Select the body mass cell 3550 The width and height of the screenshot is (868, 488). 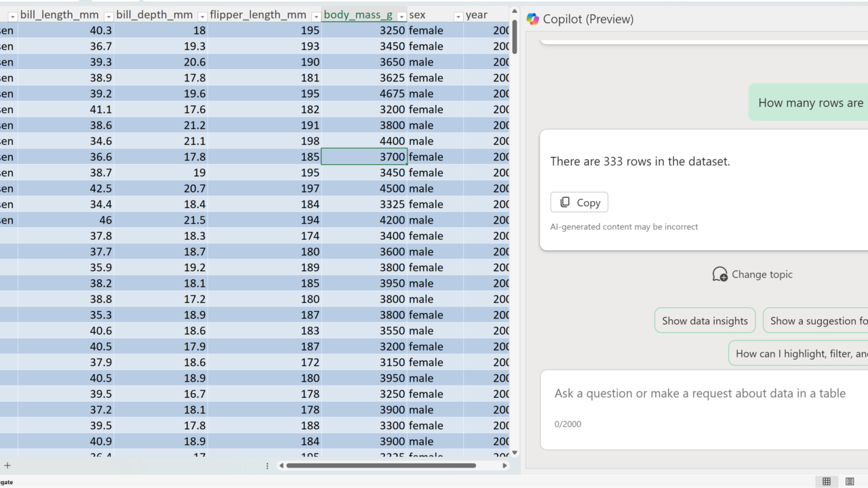364,331
